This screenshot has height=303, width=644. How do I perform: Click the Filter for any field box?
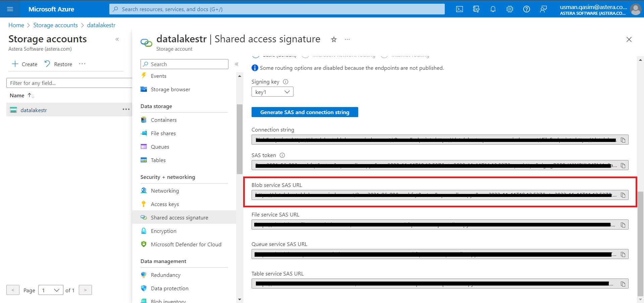pyautogui.click(x=69, y=83)
